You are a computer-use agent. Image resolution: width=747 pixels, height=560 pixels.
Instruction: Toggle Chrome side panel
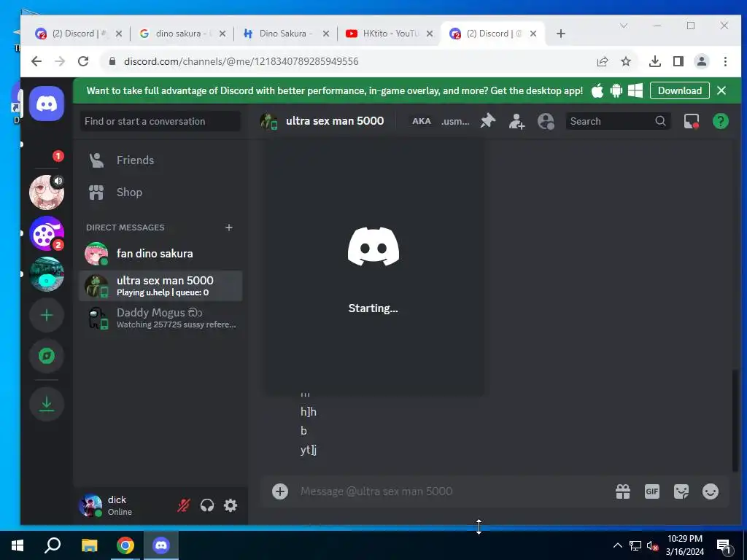coord(678,61)
